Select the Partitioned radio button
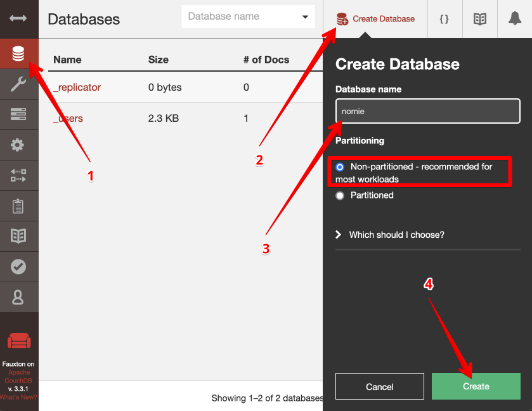The image size is (532, 411). (x=341, y=196)
